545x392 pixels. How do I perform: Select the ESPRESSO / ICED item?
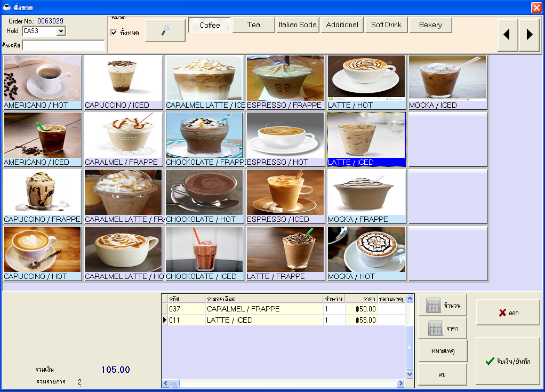[286, 196]
